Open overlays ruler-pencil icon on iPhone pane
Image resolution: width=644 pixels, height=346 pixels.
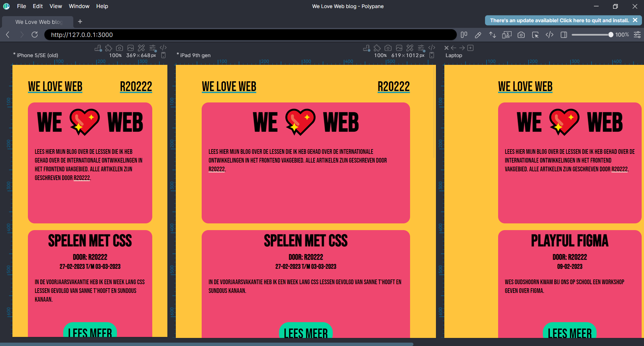[142, 48]
